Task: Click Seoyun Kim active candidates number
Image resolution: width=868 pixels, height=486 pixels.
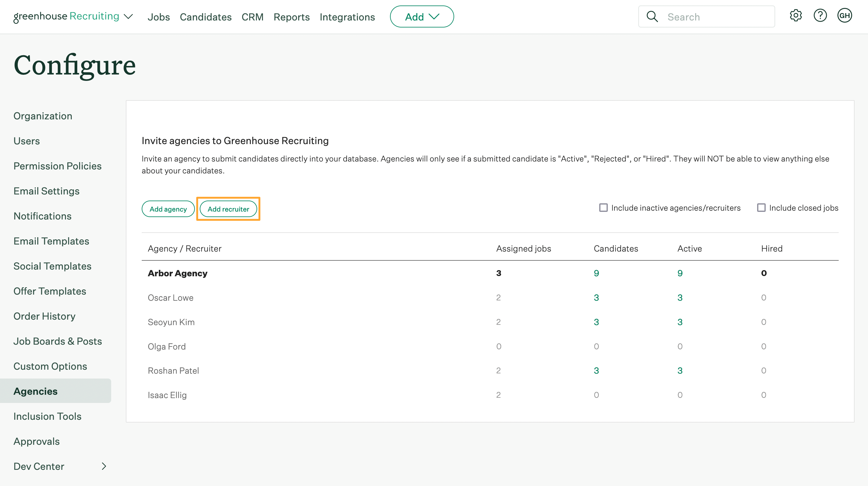Action: (680, 322)
